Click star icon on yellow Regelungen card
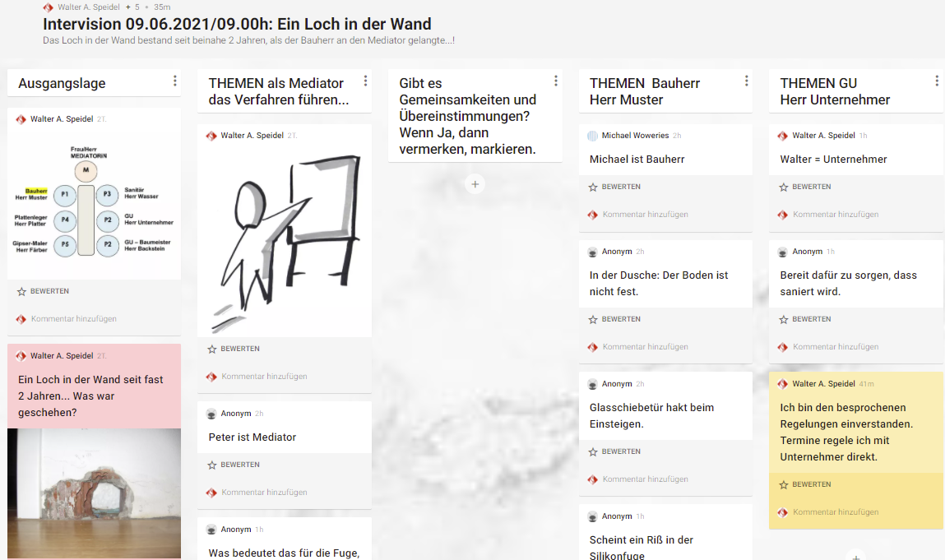945x560 pixels. [784, 484]
